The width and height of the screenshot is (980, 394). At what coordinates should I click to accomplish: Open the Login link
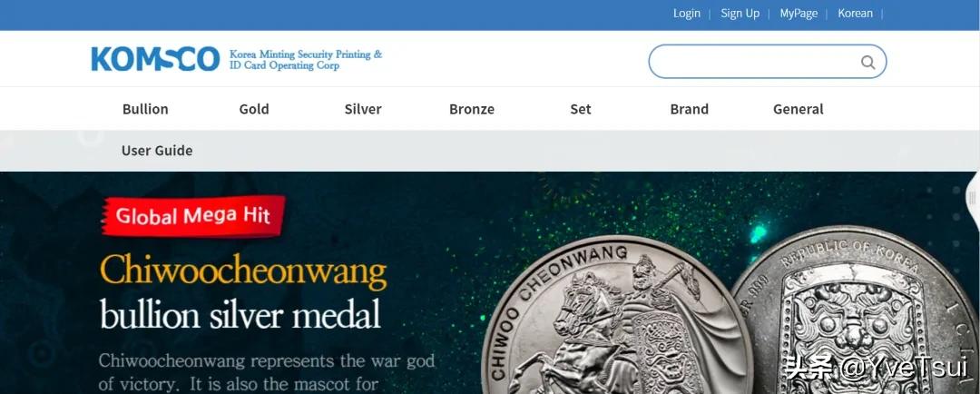click(686, 13)
